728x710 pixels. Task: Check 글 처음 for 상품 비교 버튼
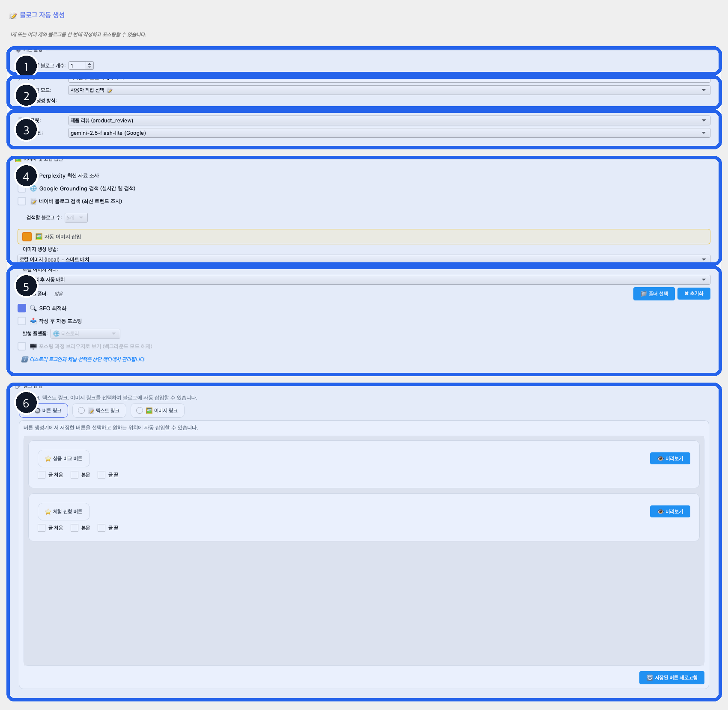[x=42, y=475]
